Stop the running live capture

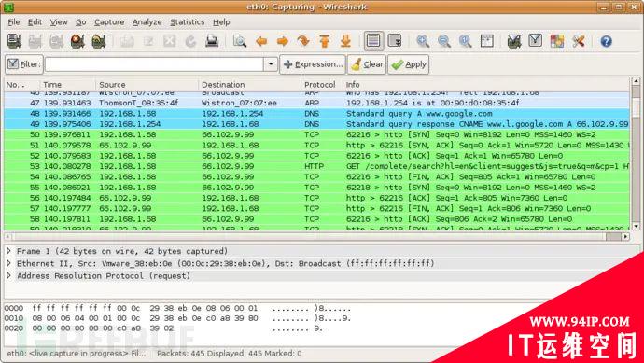pos(77,41)
